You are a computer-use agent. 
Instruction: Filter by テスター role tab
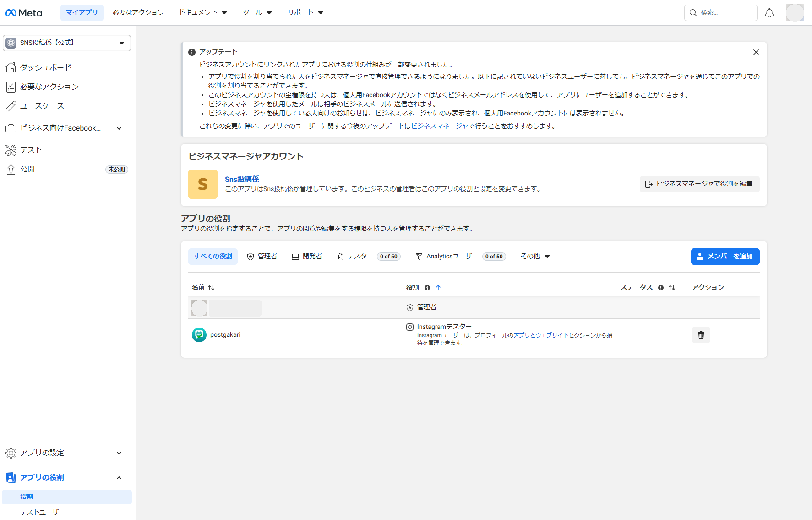(x=369, y=257)
